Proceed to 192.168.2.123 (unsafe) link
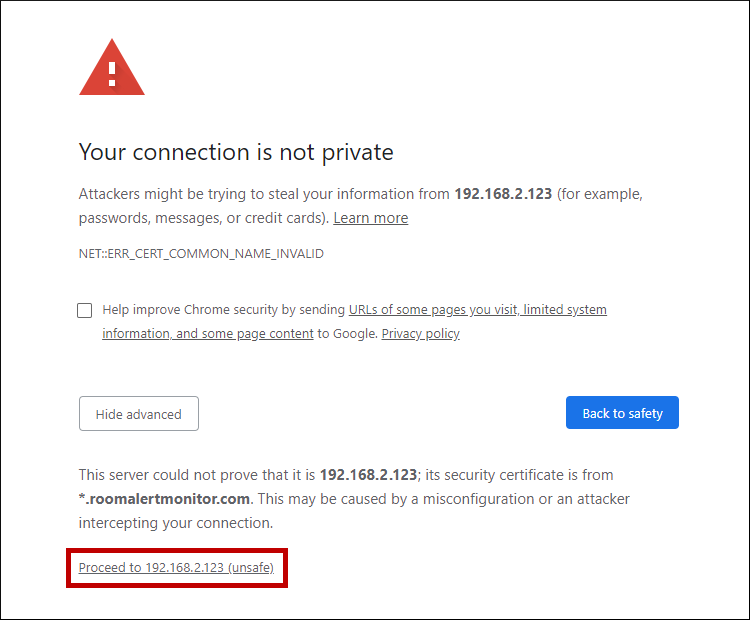The height and width of the screenshot is (620, 750). 176,568
